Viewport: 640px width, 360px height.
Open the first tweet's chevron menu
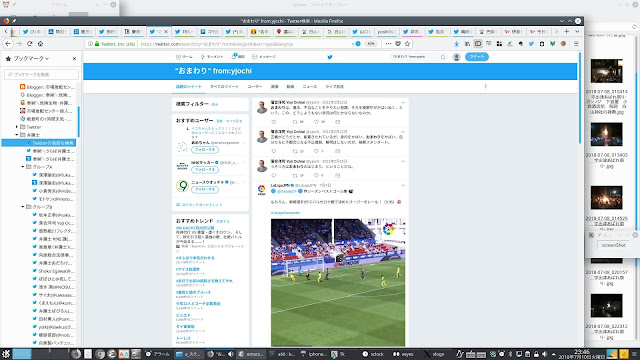(403, 102)
